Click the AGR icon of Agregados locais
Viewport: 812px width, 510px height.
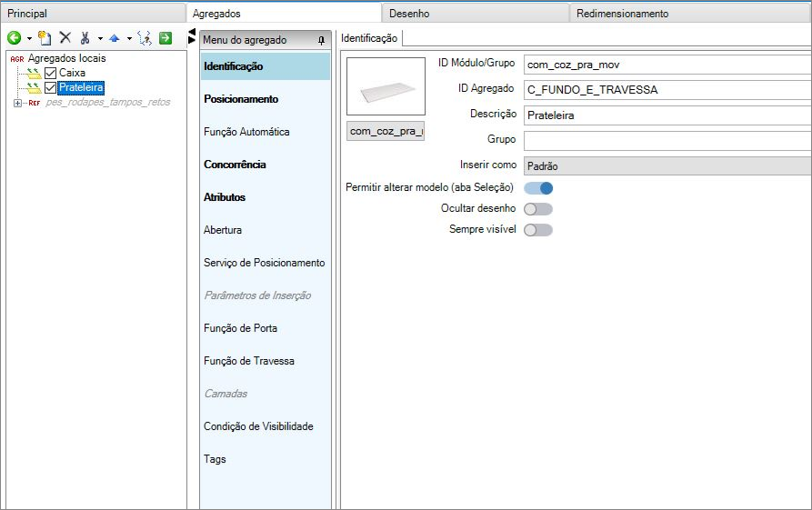[x=17, y=59]
